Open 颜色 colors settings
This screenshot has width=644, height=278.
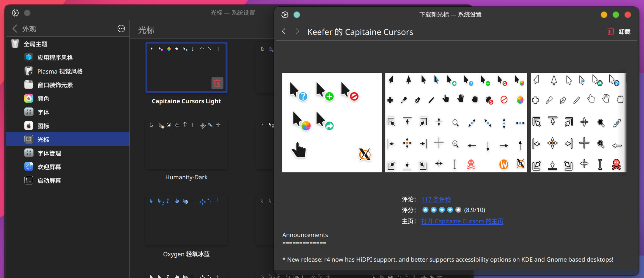click(x=68, y=99)
